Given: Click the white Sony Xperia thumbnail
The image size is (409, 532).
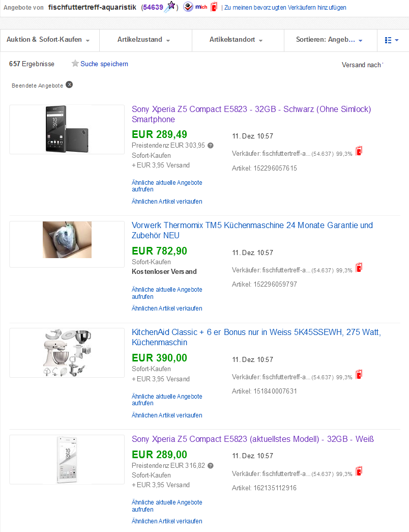Looking at the screenshot, I should point(67,459).
